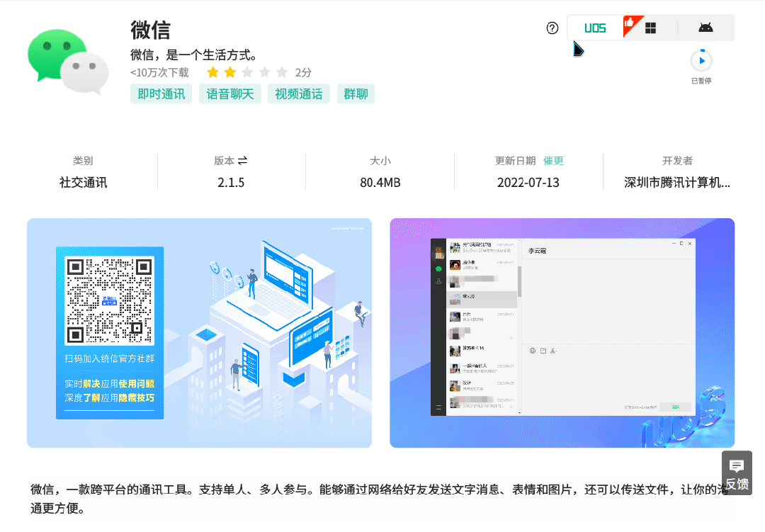Click the paused download circle icon

click(x=701, y=61)
